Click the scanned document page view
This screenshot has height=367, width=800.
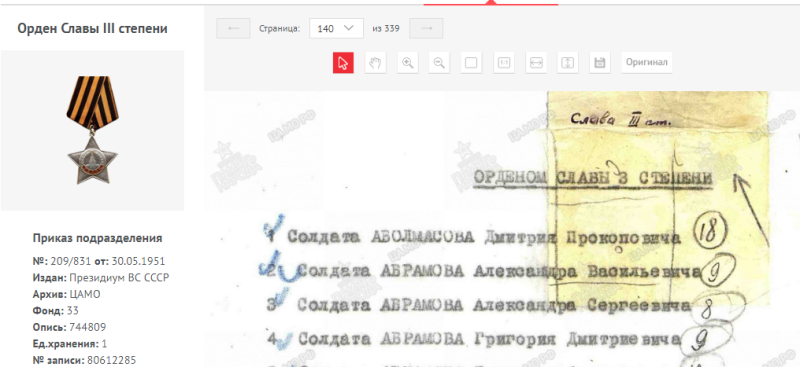(502, 229)
